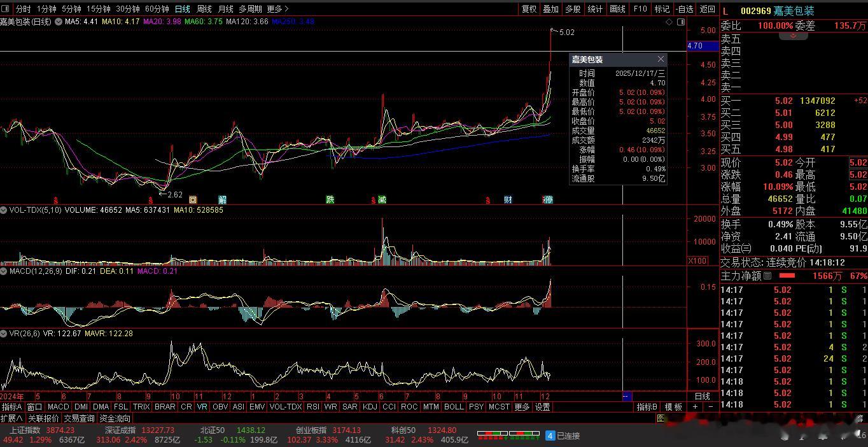Open indicator 设置 settings
The image size is (868, 447).
pos(542,407)
